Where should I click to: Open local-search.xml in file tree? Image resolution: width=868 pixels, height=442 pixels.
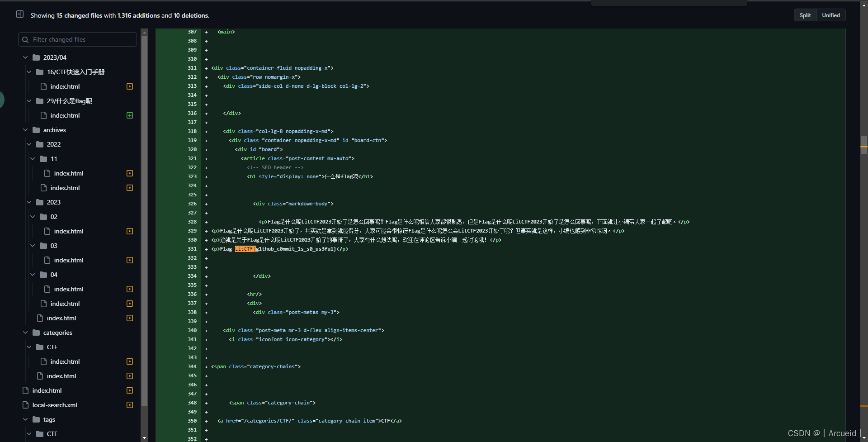click(55, 405)
